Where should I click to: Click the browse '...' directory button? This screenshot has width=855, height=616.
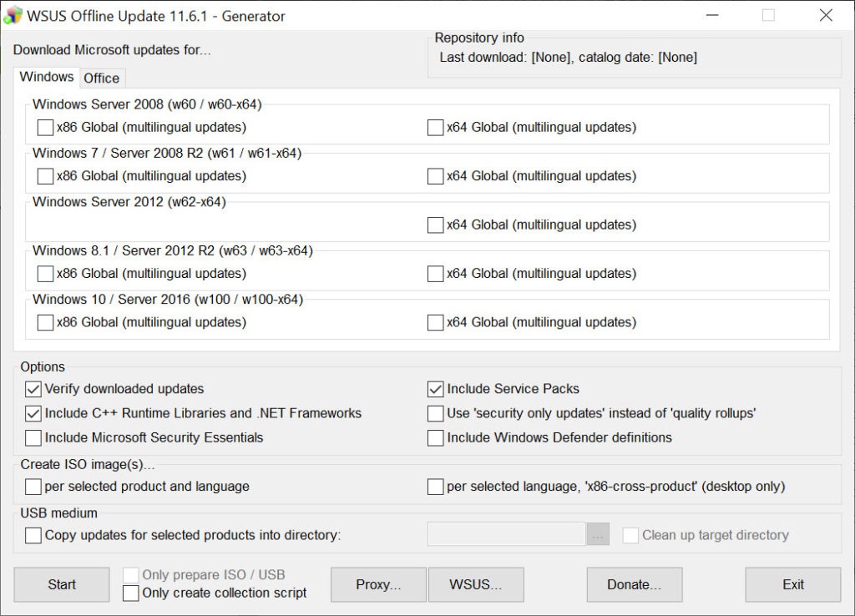[x=598, y=534]
